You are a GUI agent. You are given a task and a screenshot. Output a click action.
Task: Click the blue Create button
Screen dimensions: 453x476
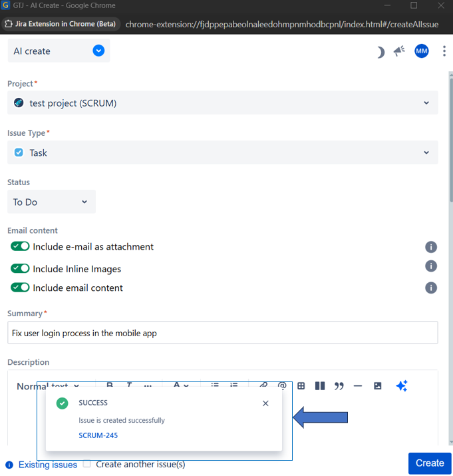click(429, 463)
